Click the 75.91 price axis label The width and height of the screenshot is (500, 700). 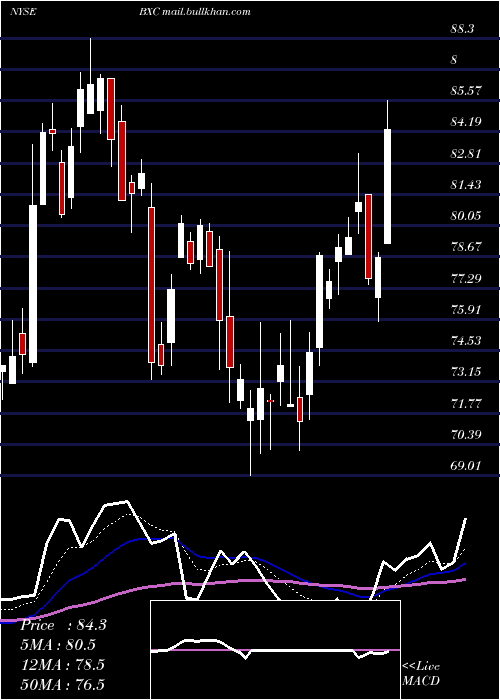pyautogui.click(x=467, y=309)
